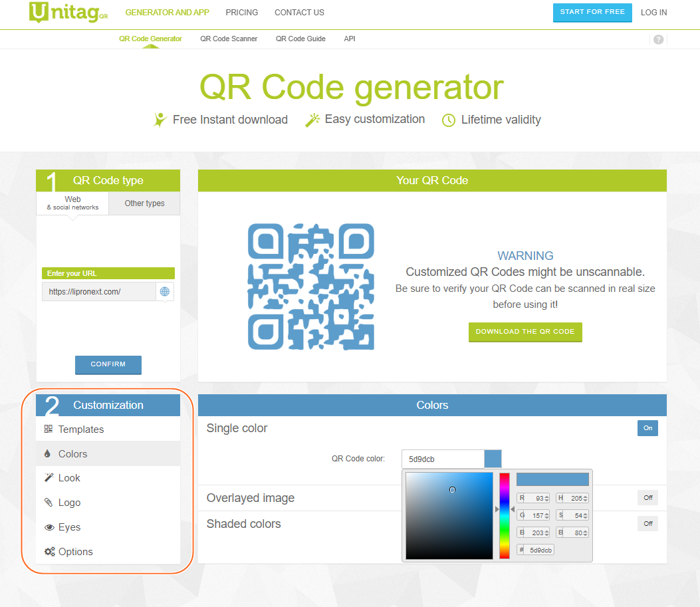Click the Lifetime validity clock icon

click(449, 120)
